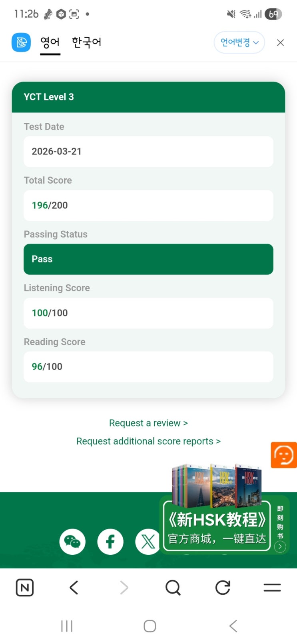Tap the arrow under 即刻购书
The width and height of the screenshot is (297, 644).
click(x=280, y=547)
